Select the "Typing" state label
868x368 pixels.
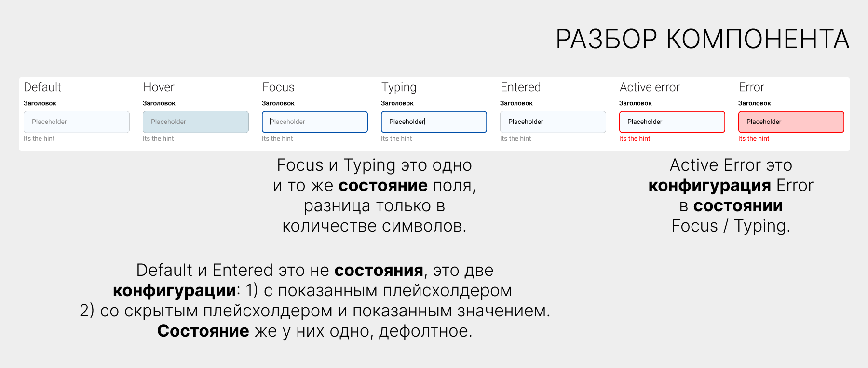(399, 87)
